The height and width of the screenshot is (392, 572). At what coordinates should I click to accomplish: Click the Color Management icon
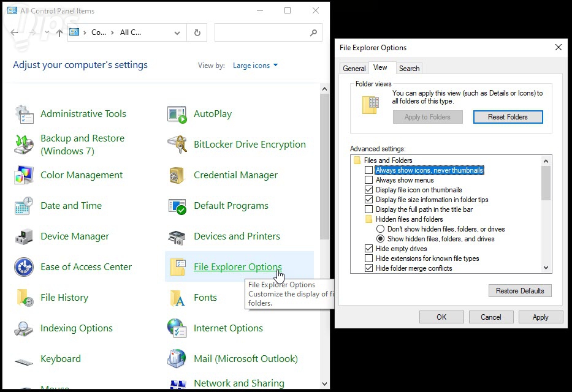point(24,175)
